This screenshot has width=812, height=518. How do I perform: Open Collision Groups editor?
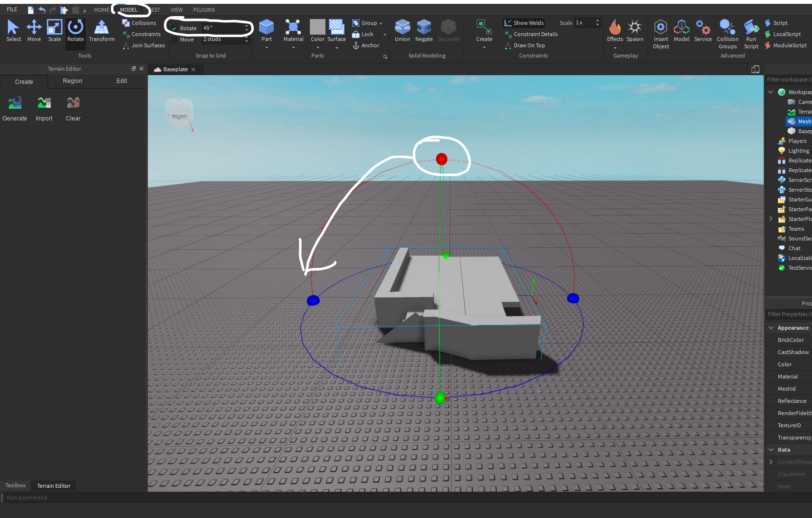(x=728, y=34)
